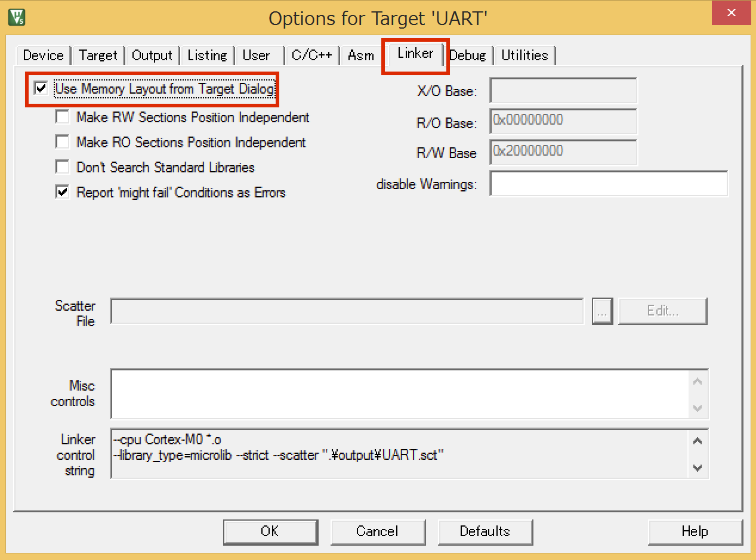The height and width of the screenshot is (560, 756).
Task: Click inside the Misc controls text box
Action: click(x=399, y=394)
